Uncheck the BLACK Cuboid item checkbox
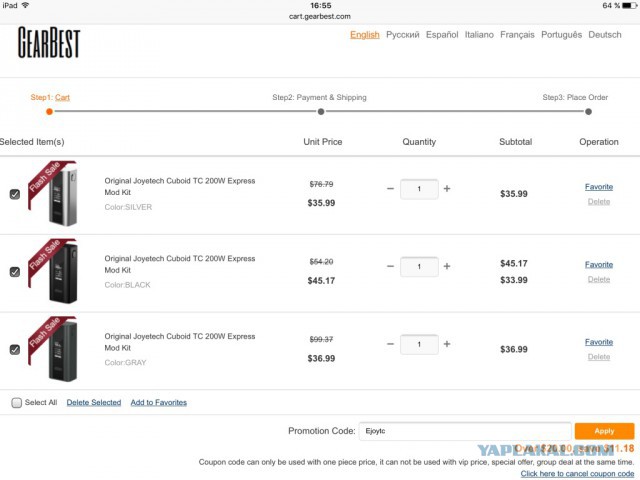 pos(15,272)
